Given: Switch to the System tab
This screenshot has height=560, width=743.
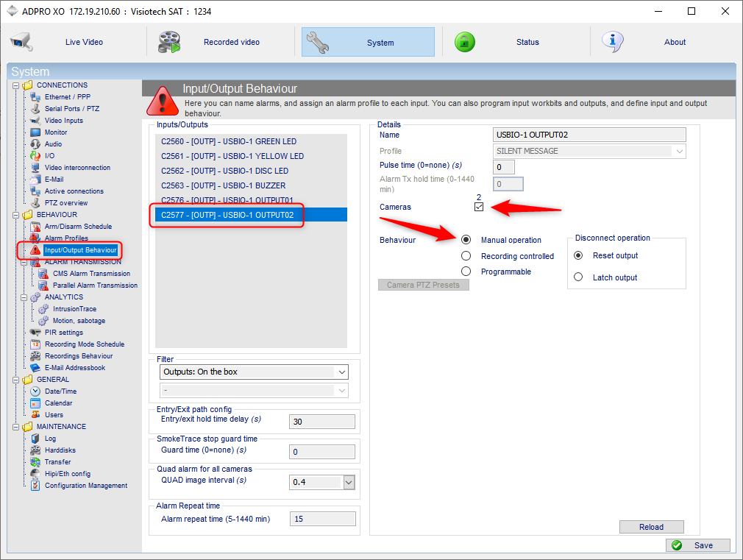Looking at the screenshot, I should (368, 42).
